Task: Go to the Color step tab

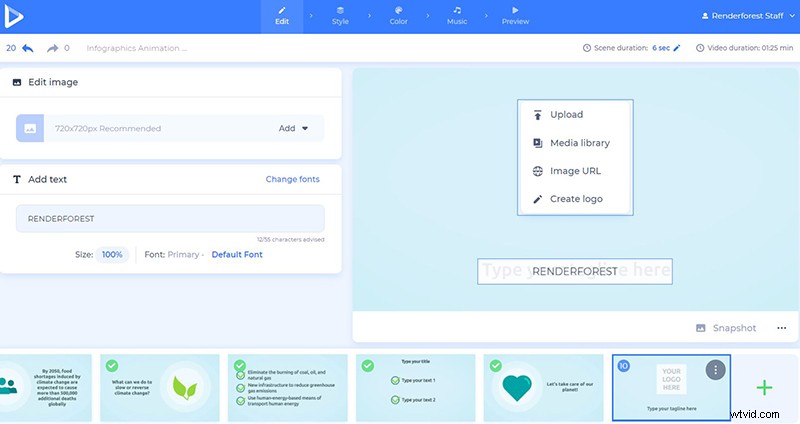Action: (x=398, y=16)
